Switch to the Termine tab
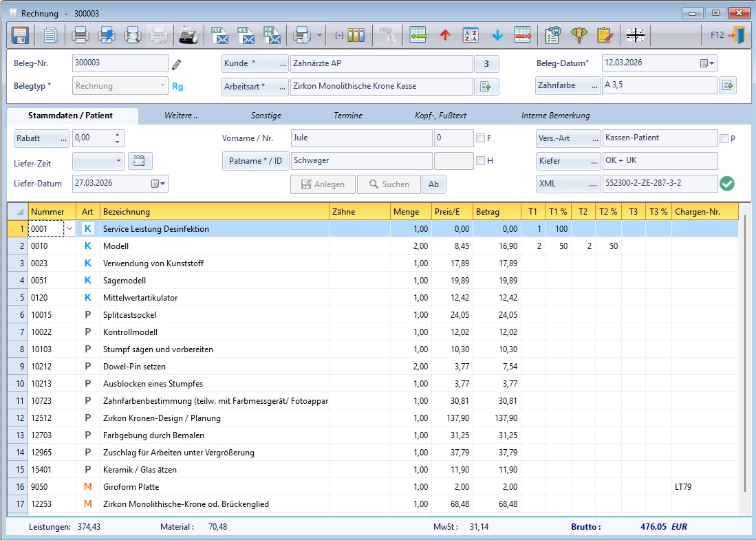The width and height of the screenshot is (756, 540). click(x=348, y=116)
